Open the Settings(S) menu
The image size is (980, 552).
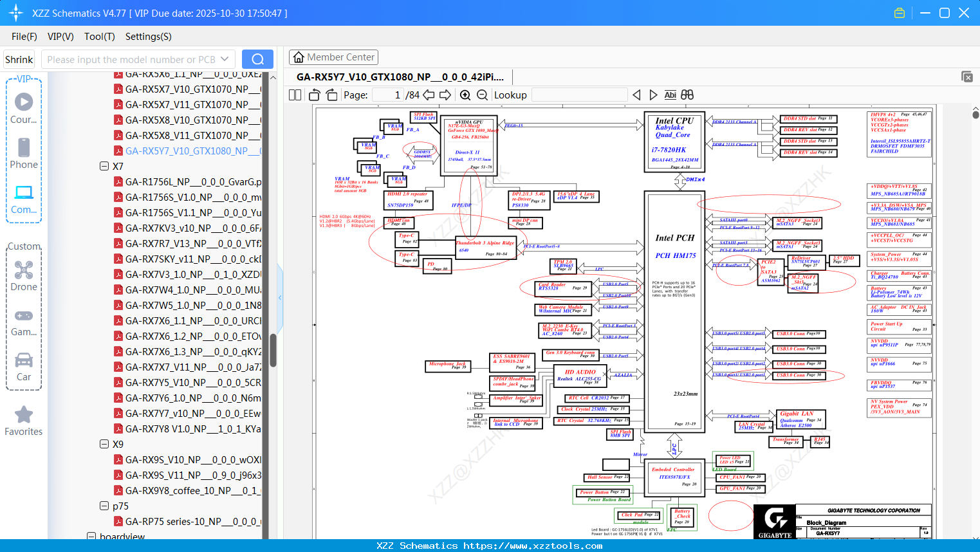click(148, 37)
